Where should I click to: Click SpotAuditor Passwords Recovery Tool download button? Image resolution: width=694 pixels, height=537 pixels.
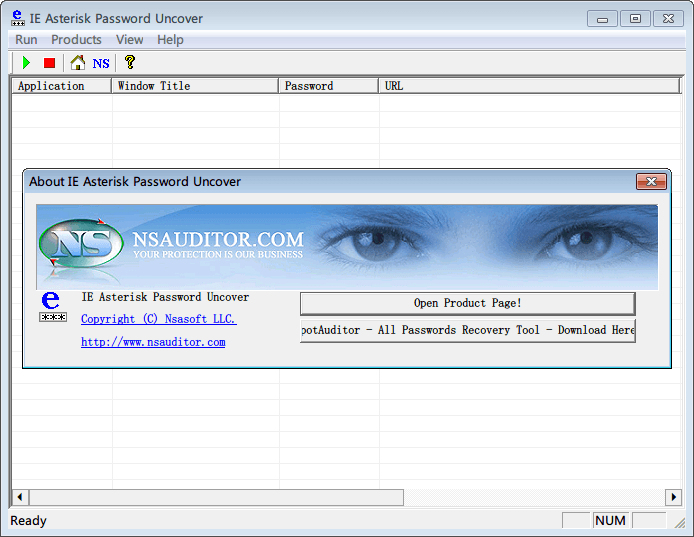pyautogui.click(x=468, y=330)
